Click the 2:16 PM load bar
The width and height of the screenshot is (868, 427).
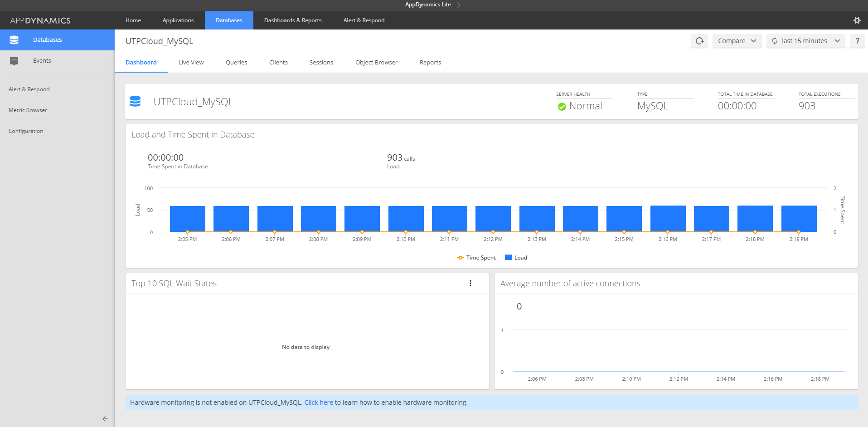pyautogui.click(x=668, y=219)
